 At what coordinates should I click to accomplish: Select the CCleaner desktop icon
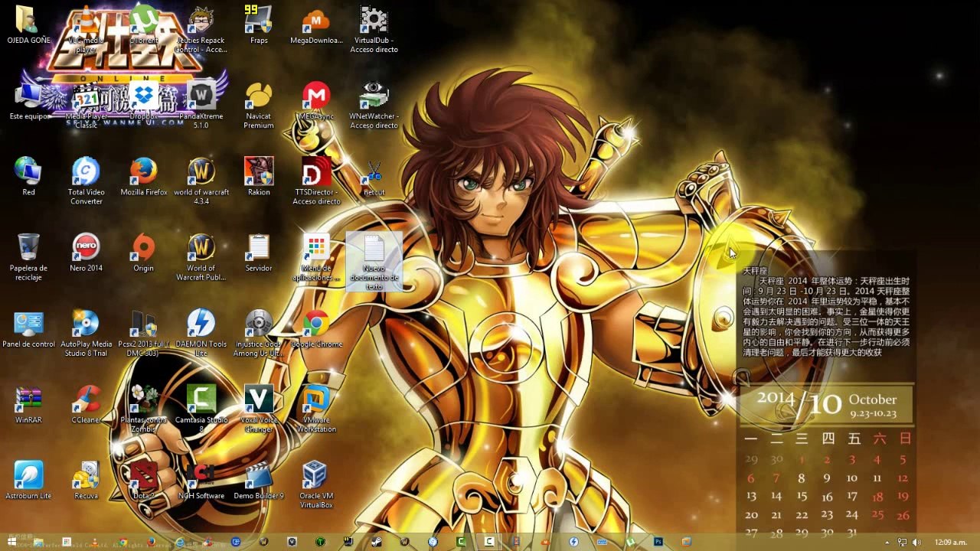87,404
